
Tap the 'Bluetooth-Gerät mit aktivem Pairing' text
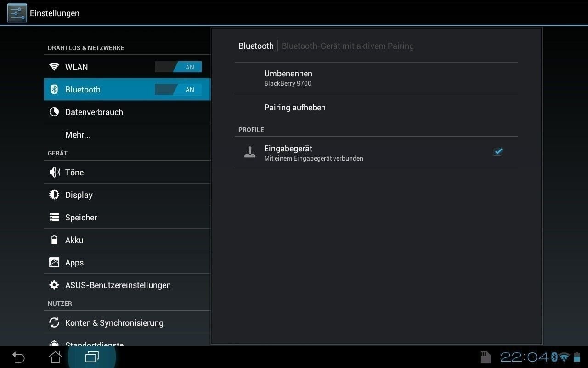[x=348, y=46]
